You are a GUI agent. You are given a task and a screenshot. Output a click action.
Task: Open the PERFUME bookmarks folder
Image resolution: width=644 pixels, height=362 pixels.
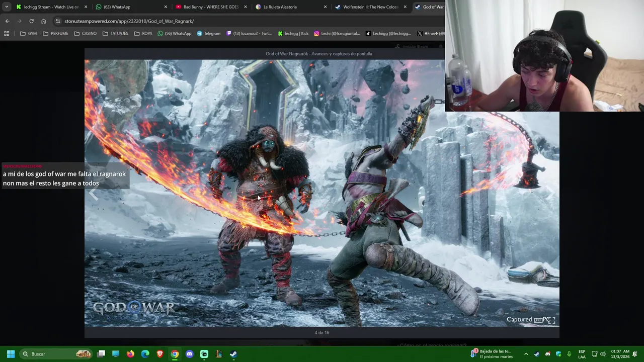pyautogui.click(x=55, y=34)
